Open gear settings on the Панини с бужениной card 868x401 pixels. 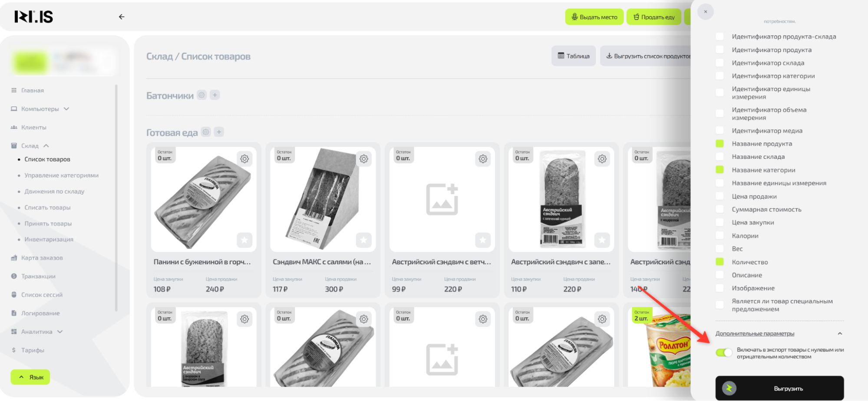[x=244, y=159]
